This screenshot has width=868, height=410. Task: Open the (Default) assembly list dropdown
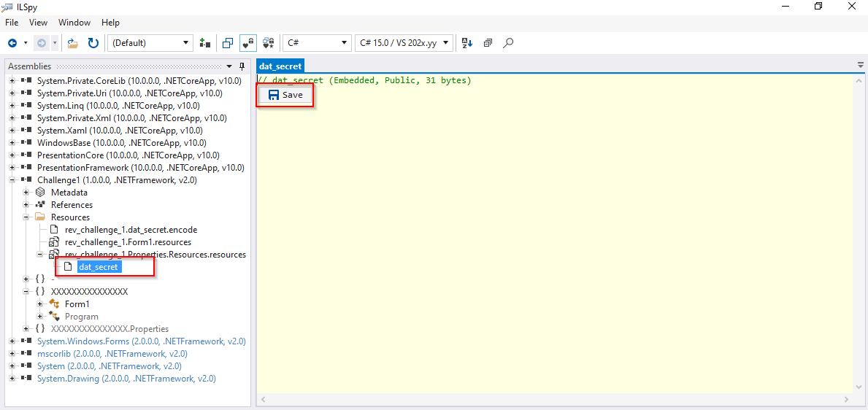[x=150, y=42]
